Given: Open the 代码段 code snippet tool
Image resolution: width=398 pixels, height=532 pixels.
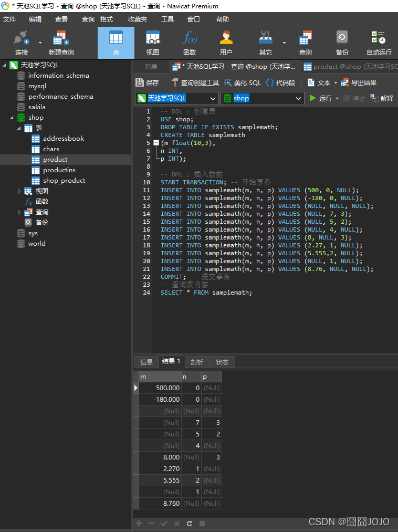Looking at the screenshot, I should 281,82.
